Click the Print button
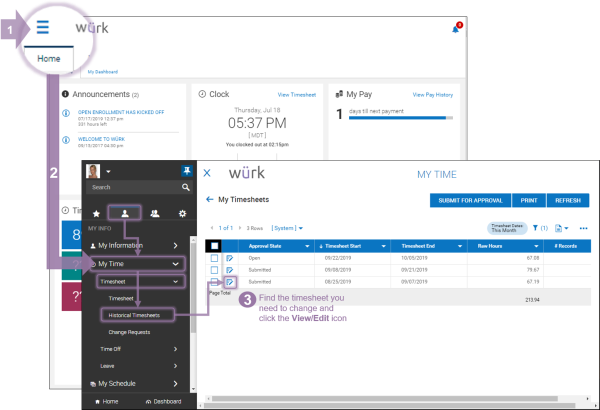 click(x=529, y=200)
